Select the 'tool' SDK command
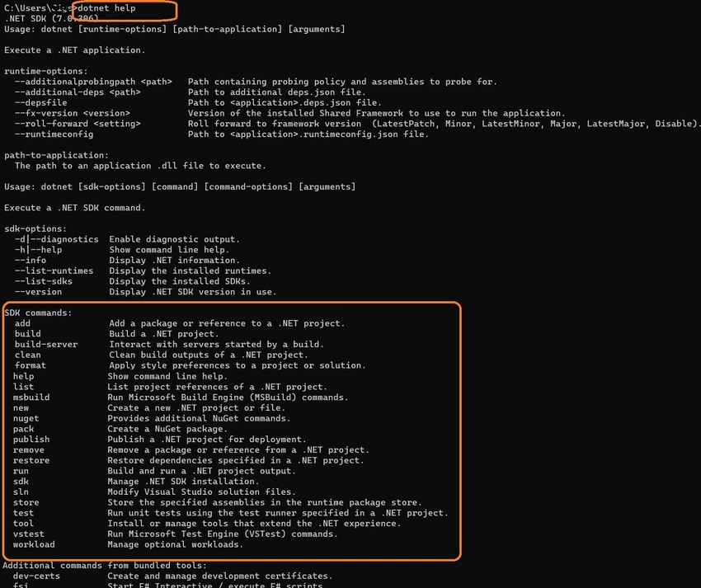The width and height of the screenshot is (701, 588). click(23, 523)
